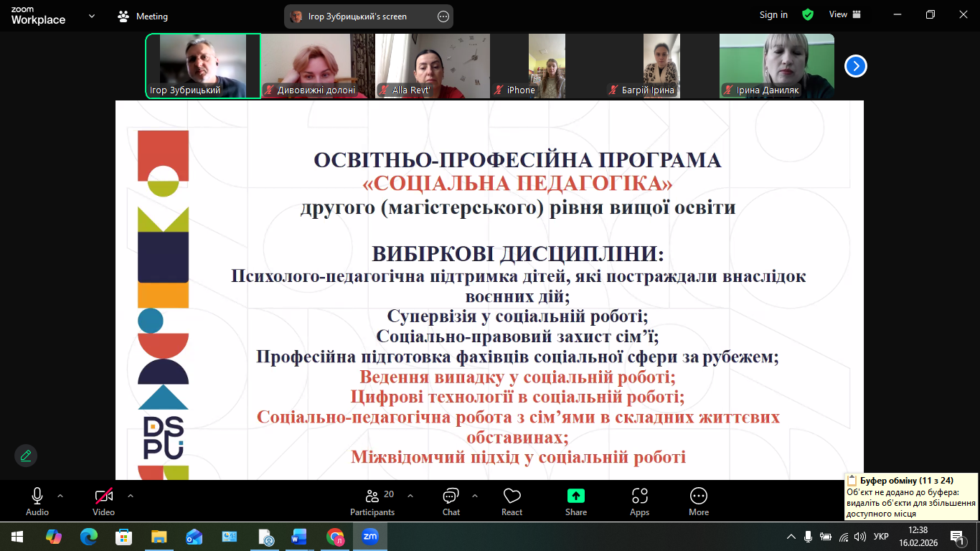
Task: Open the More options menu
Action: [698, 501]
